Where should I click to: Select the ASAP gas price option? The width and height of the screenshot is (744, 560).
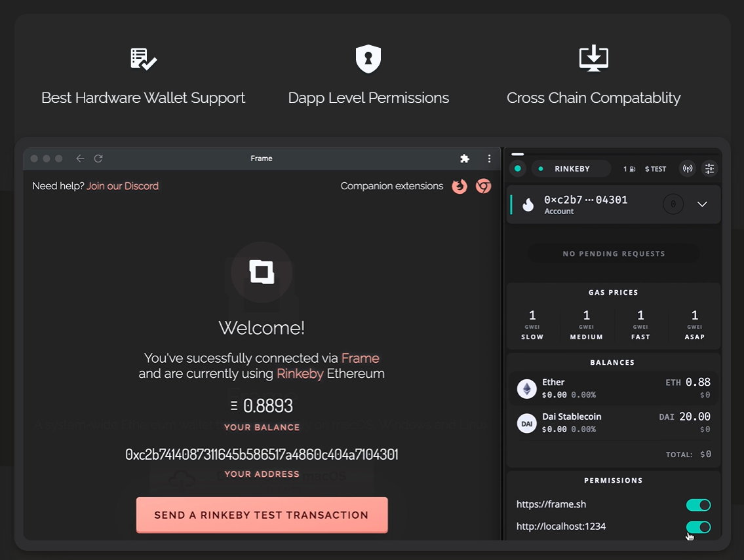tap(695, 325)
